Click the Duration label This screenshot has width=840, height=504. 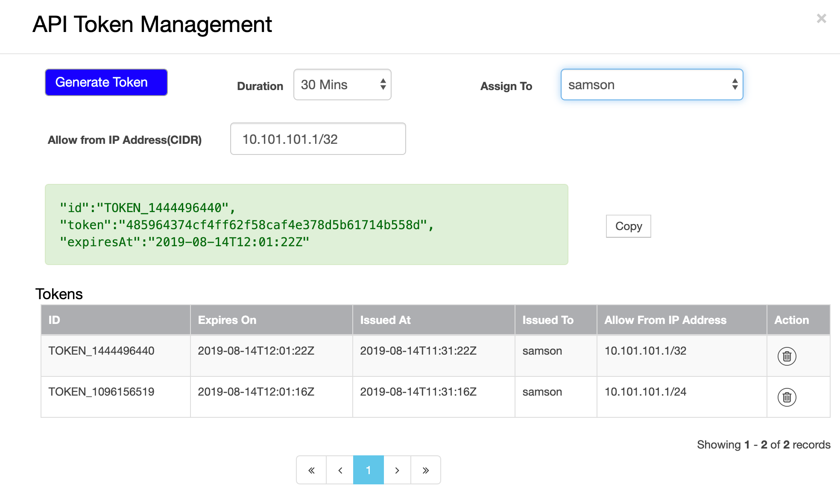tap(260, 86)
